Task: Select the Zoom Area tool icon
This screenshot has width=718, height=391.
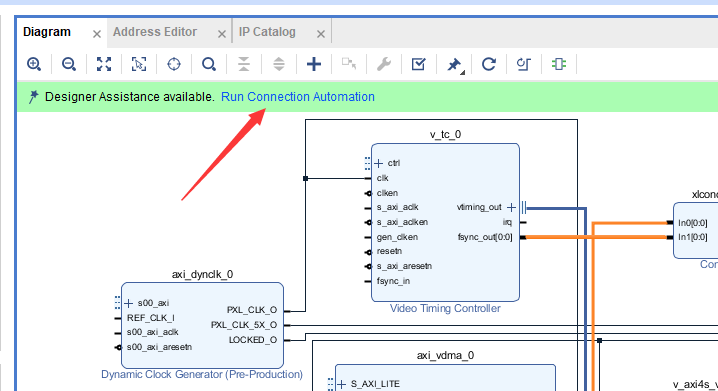Action: pos(139,64)
